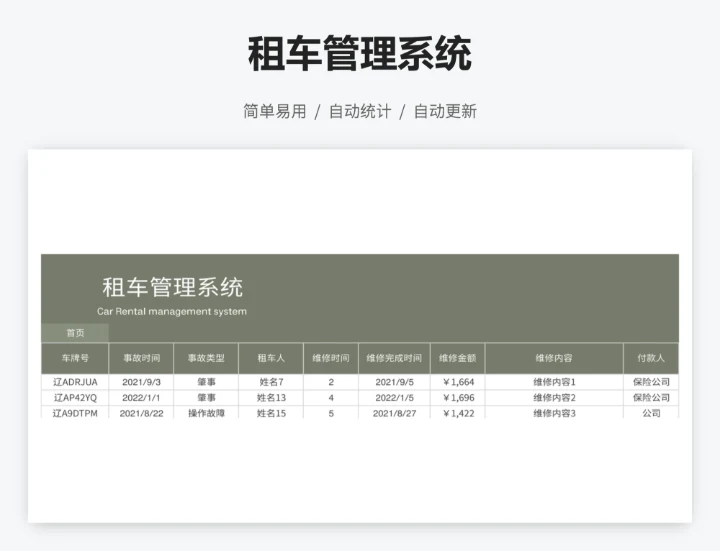Screen dimensions: 720x551
Task: Select the 事故时间 column header
Action: (x=141, y=358)
